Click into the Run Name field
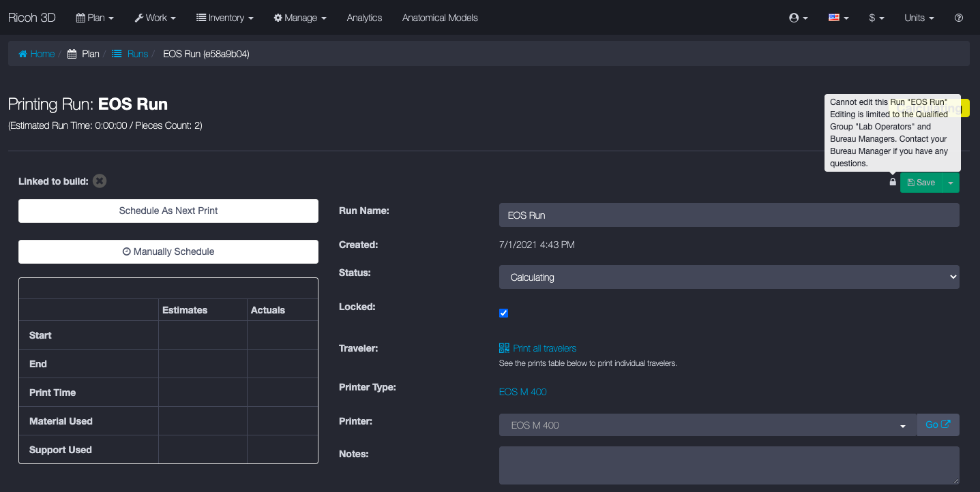 [728, 215]
